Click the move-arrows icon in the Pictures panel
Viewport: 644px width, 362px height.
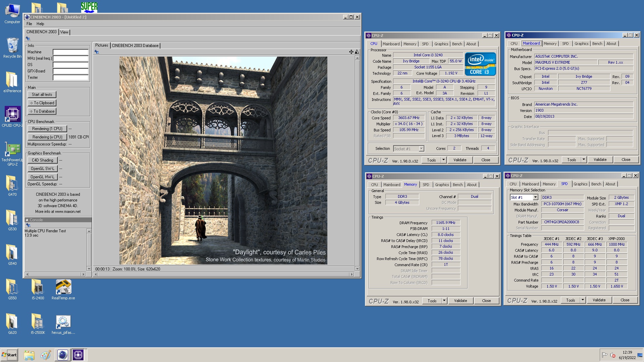[351, 52]
